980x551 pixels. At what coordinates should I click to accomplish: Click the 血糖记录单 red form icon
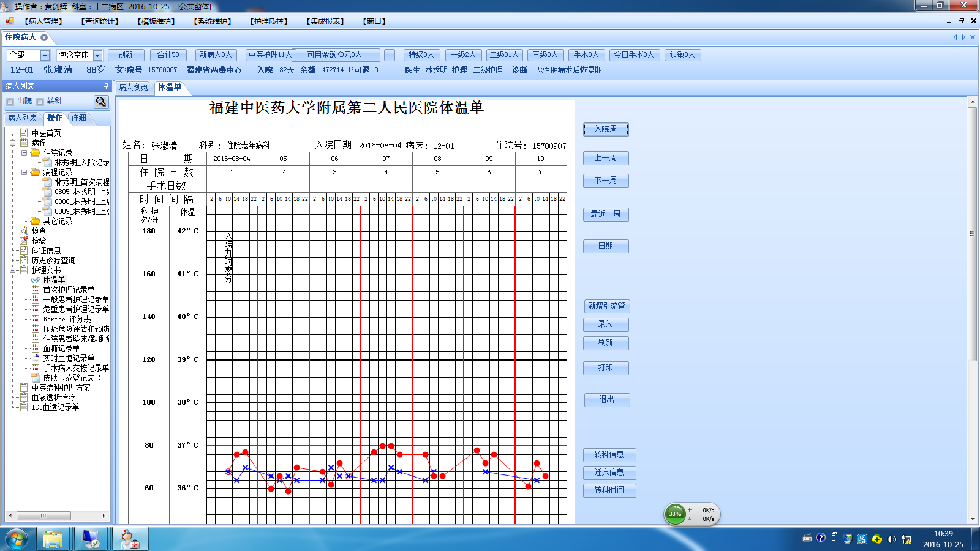36,348
